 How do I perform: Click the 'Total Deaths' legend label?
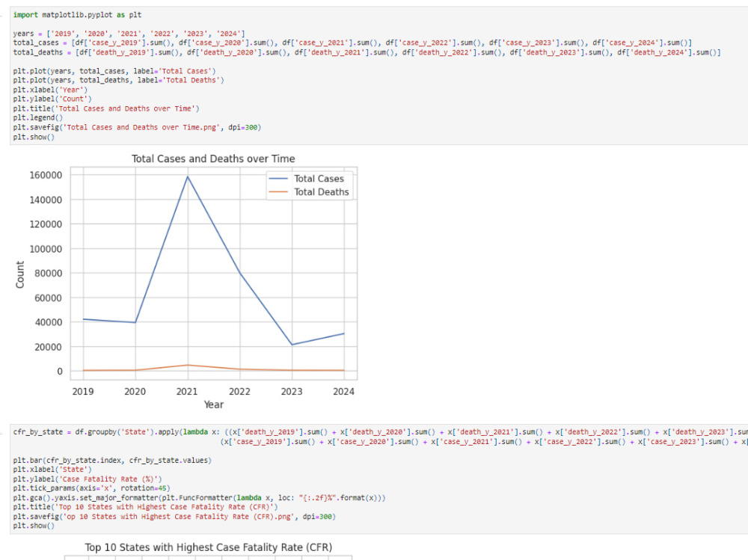tap(321, 191)
